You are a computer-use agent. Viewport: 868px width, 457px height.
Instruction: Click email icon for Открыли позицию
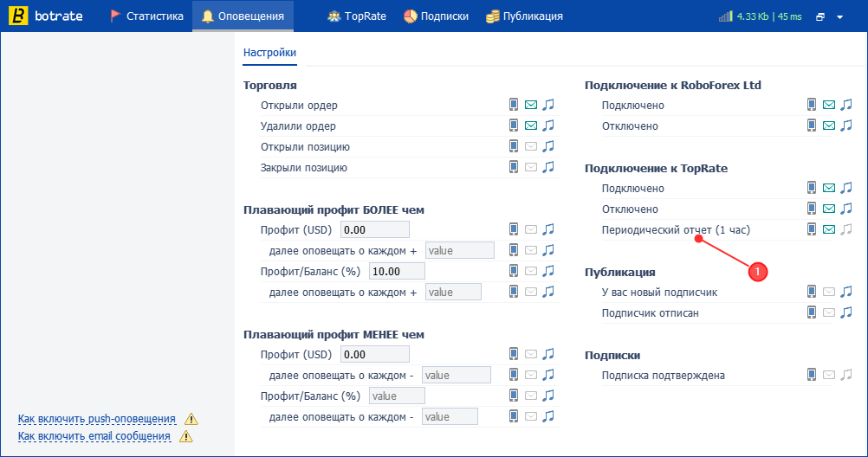click(x=531, y=146)
